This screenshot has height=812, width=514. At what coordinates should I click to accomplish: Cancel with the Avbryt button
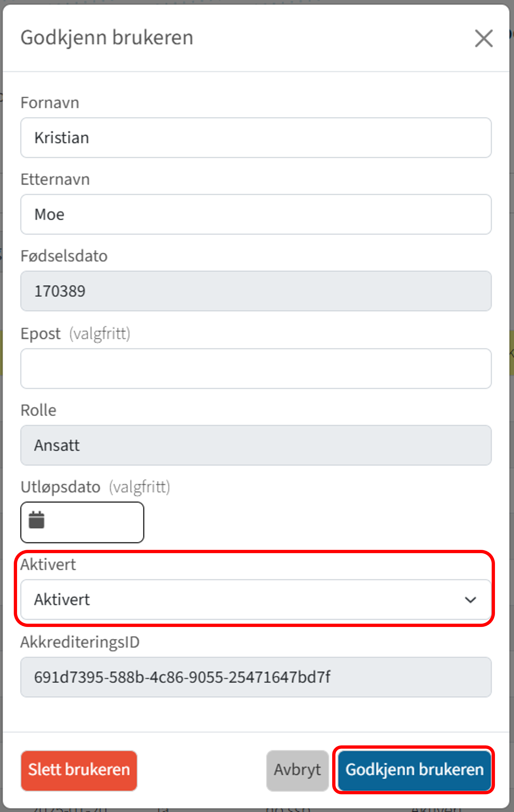pos(297,770)
